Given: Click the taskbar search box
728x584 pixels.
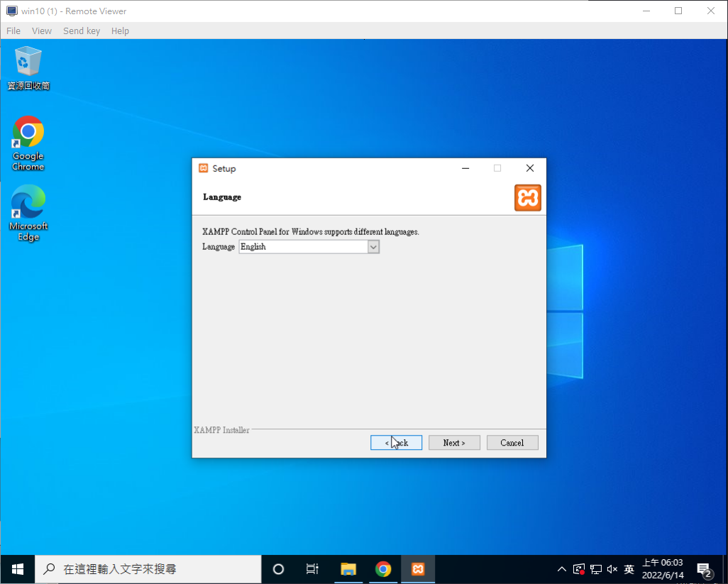Looking at the screenshot, I should [x=149, y=569].
